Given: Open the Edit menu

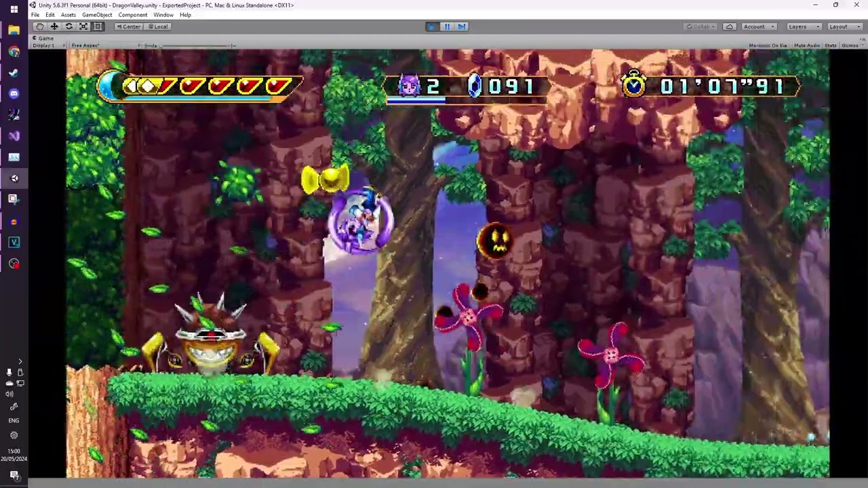Looking at the screenshot, I should pos(50,15).
